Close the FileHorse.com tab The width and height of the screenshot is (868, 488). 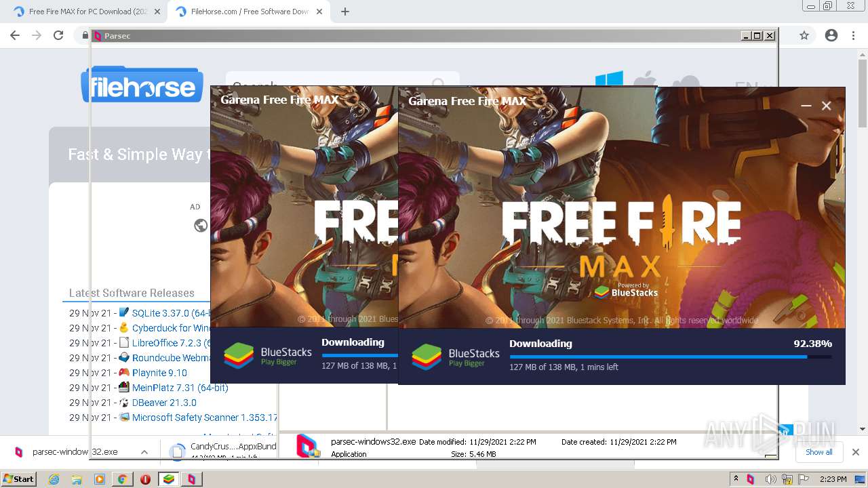319,12
